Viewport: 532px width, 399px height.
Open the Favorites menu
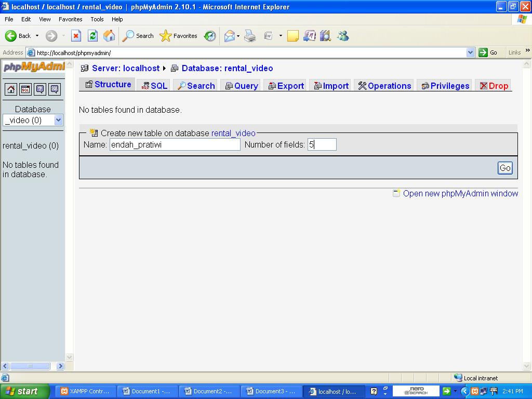70,19
